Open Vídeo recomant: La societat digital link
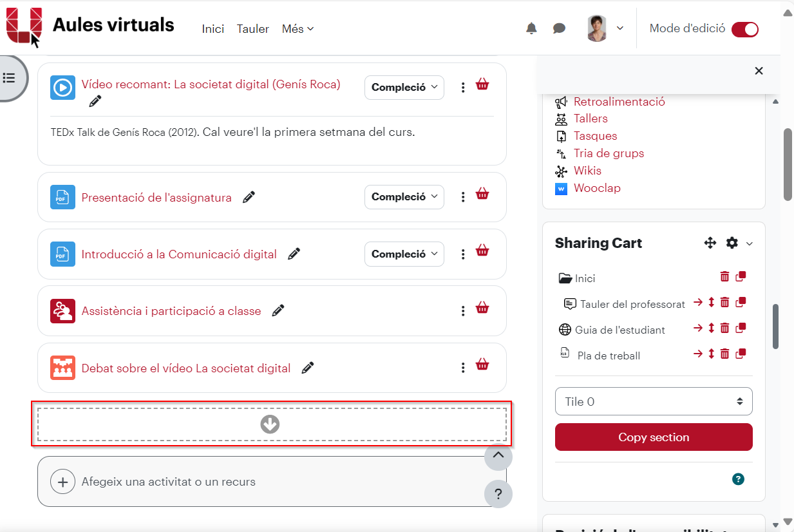 [x=211, y=84]
